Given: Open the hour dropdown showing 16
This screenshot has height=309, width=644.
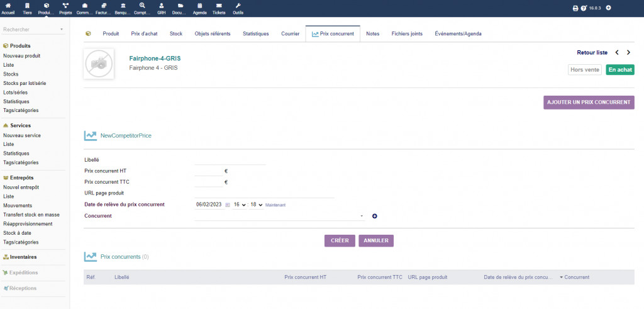Looking at the screenshot, I should [x=240, y=205].
